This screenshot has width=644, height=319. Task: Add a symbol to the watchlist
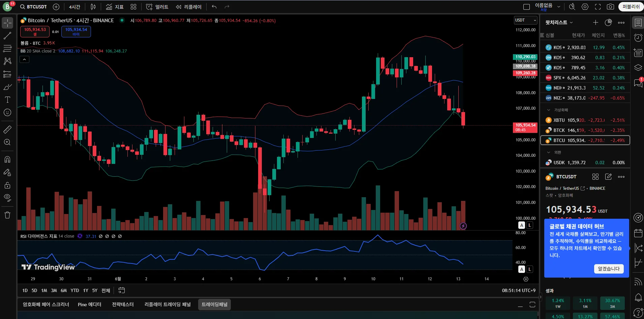pos(595,23)
